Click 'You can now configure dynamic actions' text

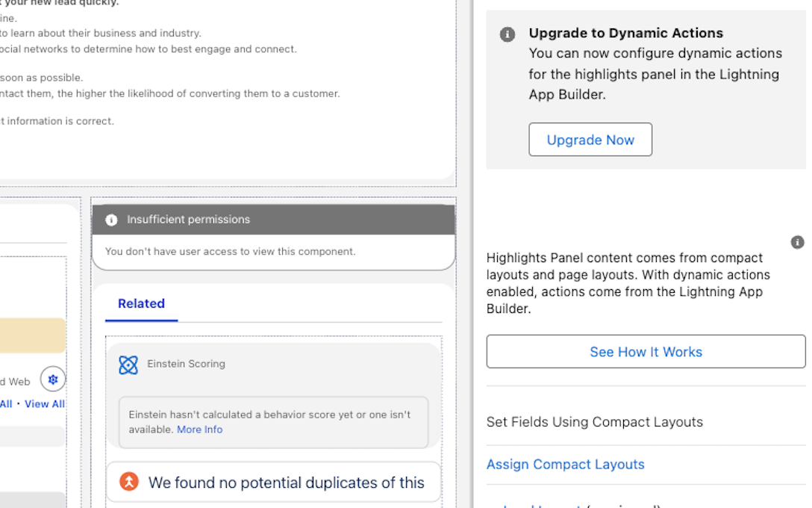655,74
